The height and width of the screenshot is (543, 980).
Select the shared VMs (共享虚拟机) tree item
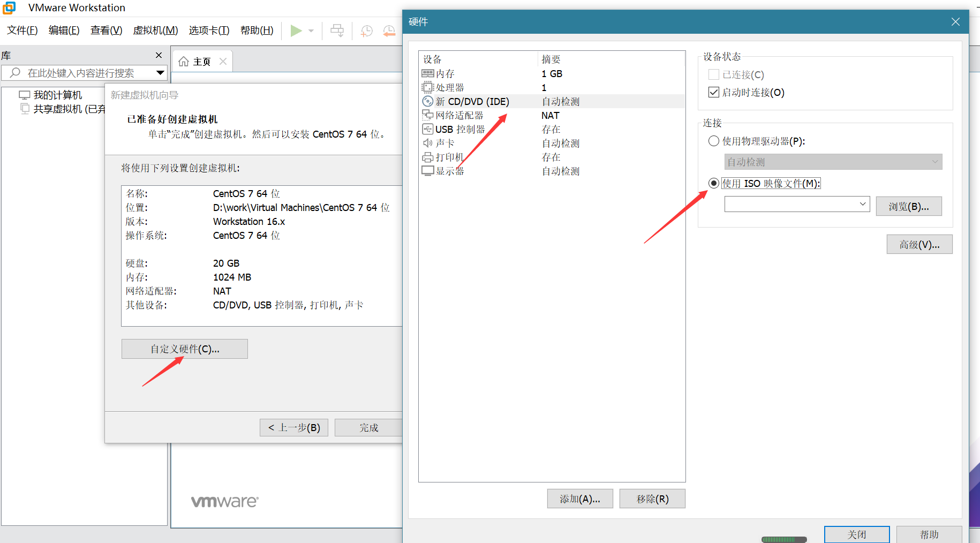tap(70, 109)
